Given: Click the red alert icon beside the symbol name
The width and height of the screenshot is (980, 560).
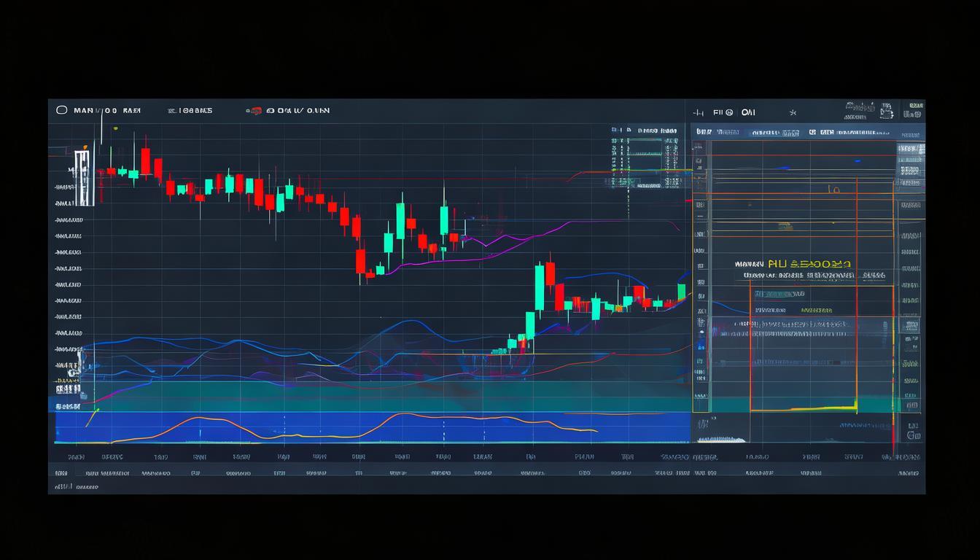Looking at the screenshot, I should pyautogui.click(x=257, y=110).
